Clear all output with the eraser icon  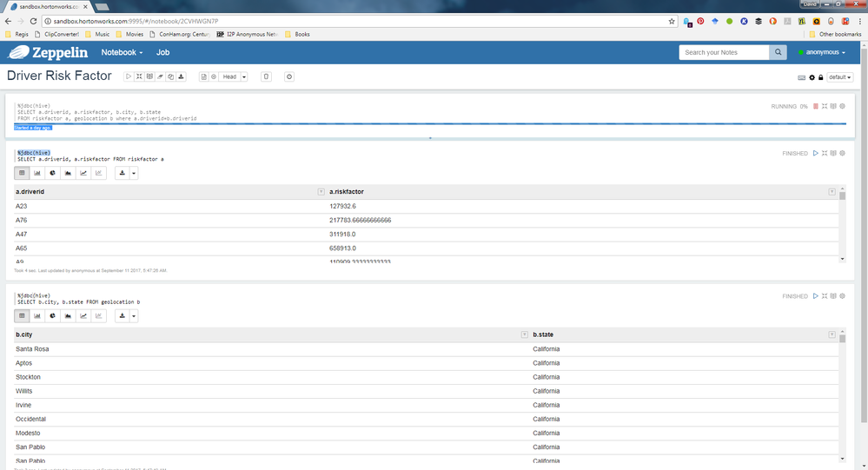tap(160, 77)
